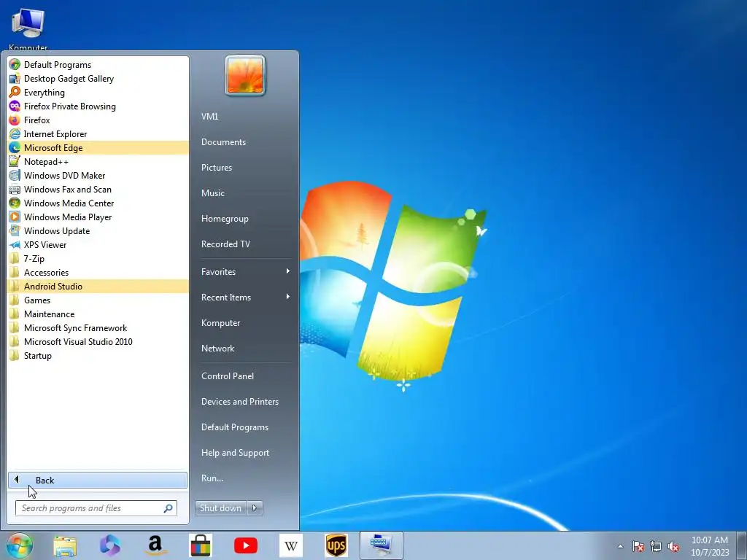Expand the Android Studio folder

98,286
